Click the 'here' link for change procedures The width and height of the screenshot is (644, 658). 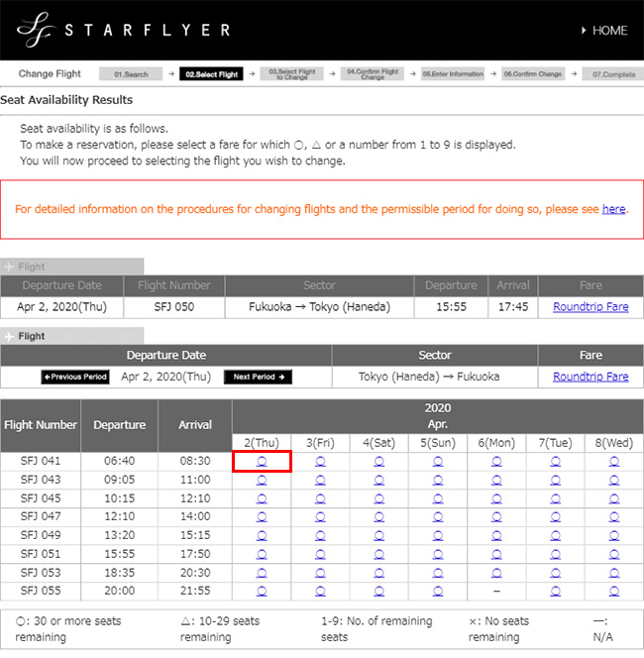(613, 209)
